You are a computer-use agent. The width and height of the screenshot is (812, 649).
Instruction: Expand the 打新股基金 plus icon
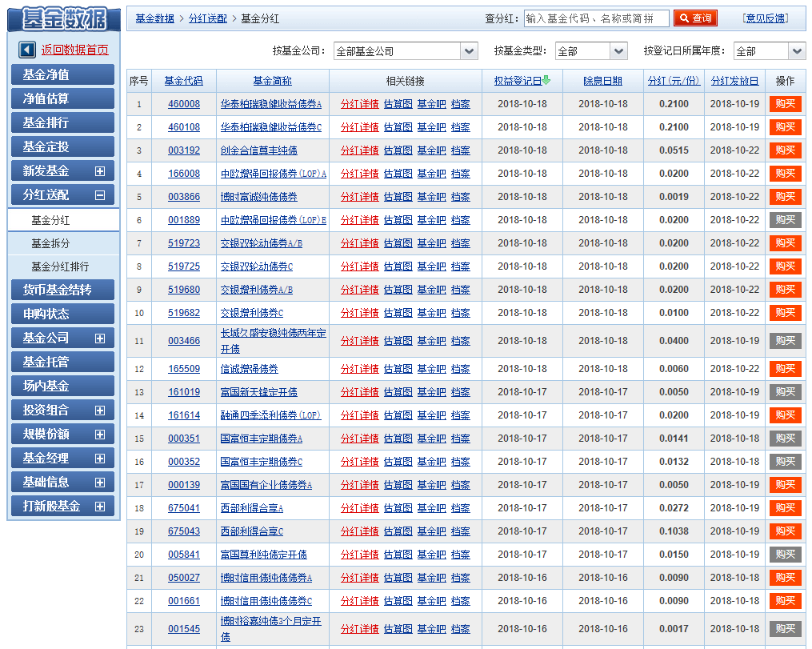point(100,507)
